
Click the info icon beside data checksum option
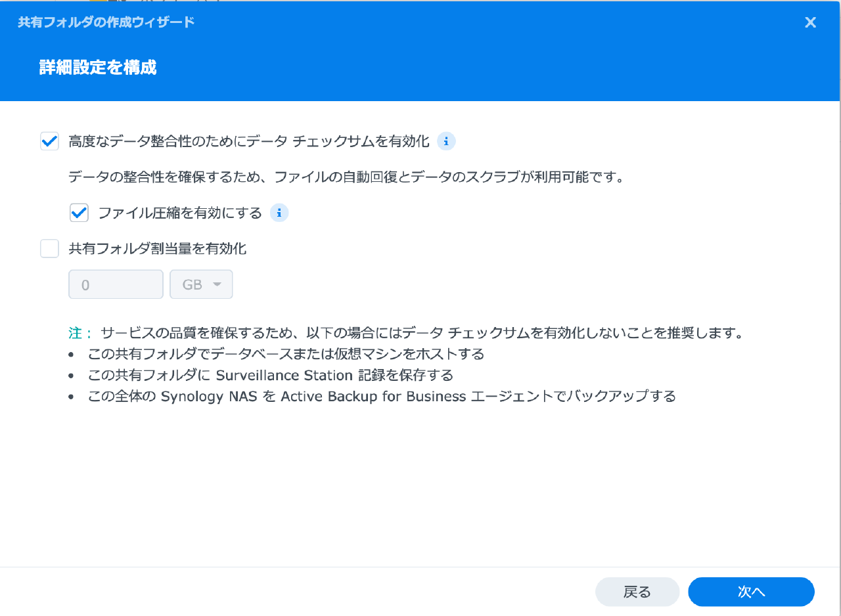click(x=446, y=141)
